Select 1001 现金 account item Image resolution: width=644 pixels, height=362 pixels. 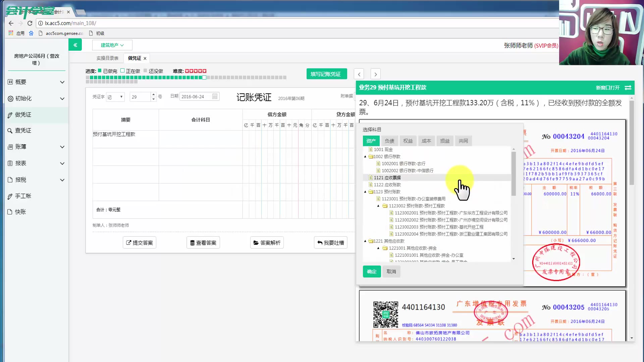coord(383,149)
